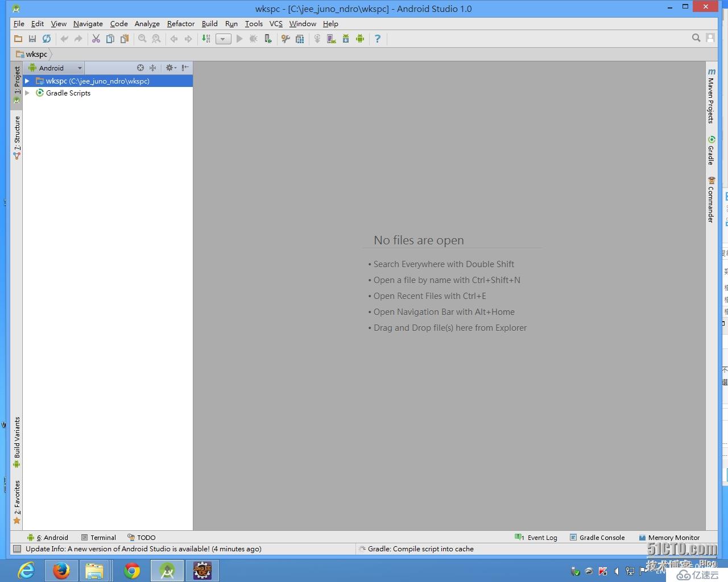Click the Synchronize toolbar icon
The height and width of the screenshot is (582, 728).
pyautogui.click(x=47, y=39)
